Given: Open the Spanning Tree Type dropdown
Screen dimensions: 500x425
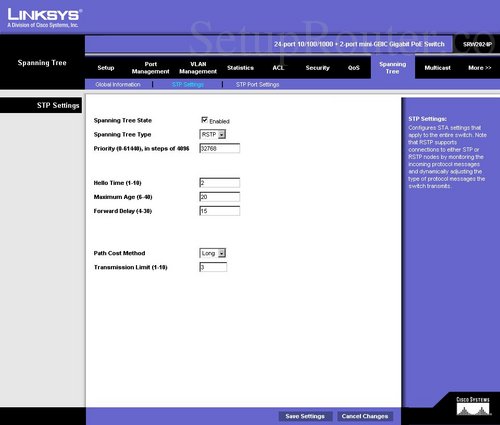Looking at the screenshot, I should (x=213, y=134).
